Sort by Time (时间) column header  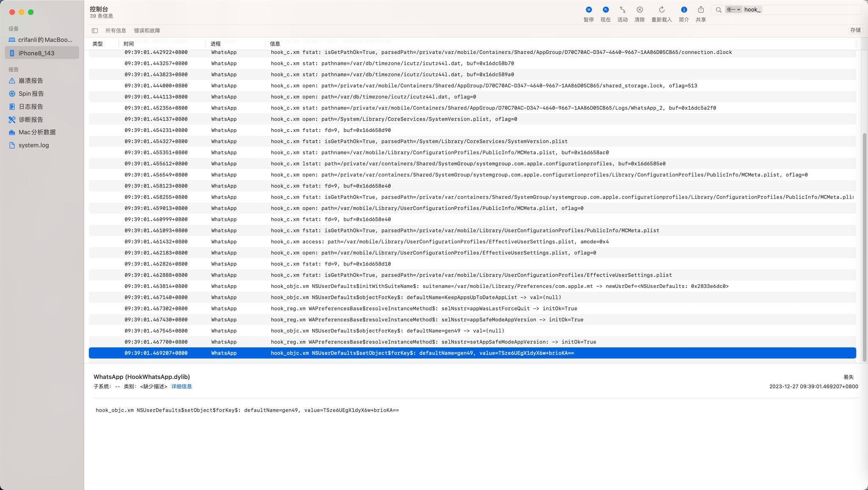[128, 44]
